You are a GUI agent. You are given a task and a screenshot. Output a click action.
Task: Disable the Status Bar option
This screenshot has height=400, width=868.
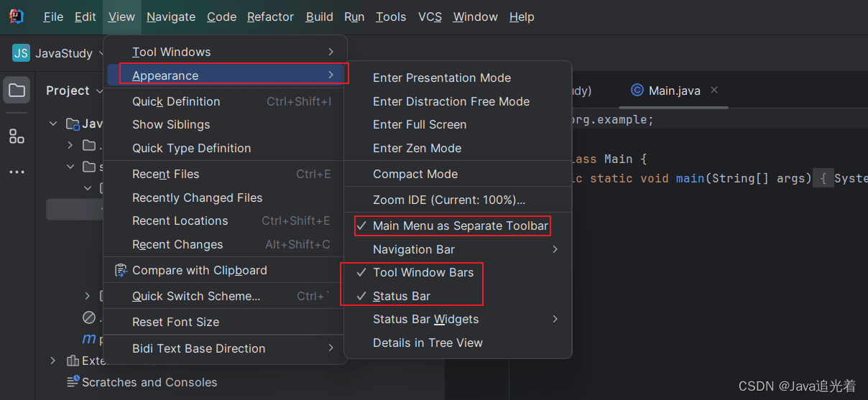401,296
